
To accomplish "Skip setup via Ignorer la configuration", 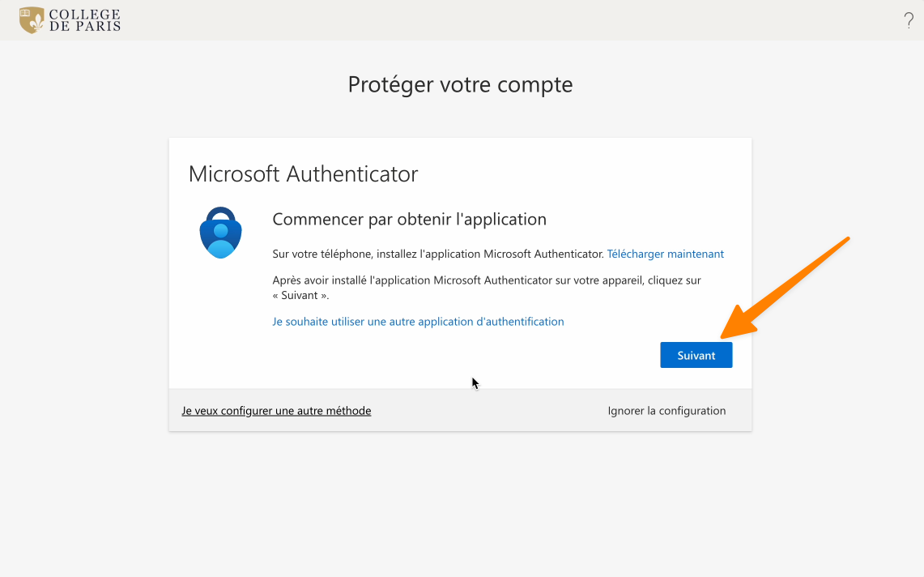I will click(x=666, y=411).
